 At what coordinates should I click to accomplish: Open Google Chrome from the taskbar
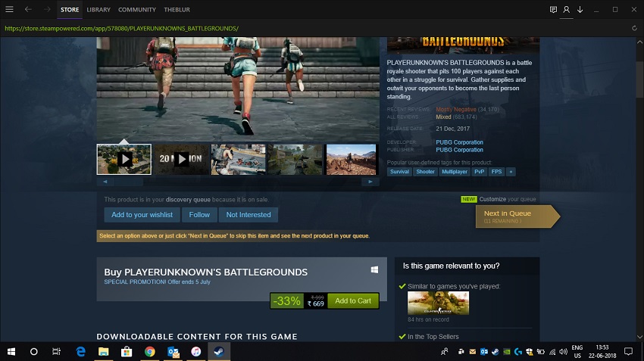150,352
